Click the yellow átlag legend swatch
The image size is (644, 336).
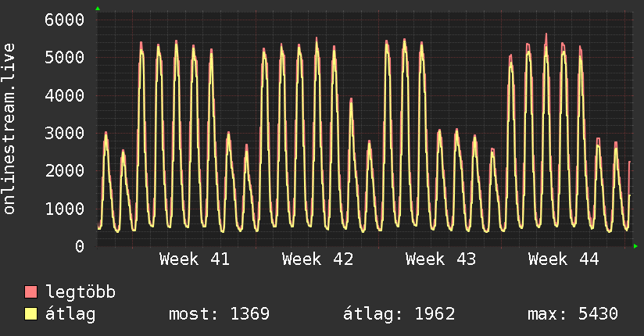pyautogui.click(x=30, y=313)
